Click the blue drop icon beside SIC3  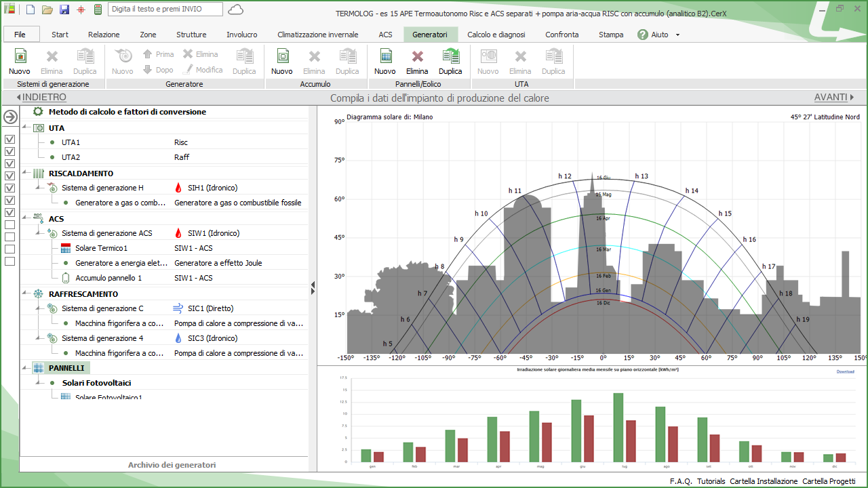click(178, 338)
